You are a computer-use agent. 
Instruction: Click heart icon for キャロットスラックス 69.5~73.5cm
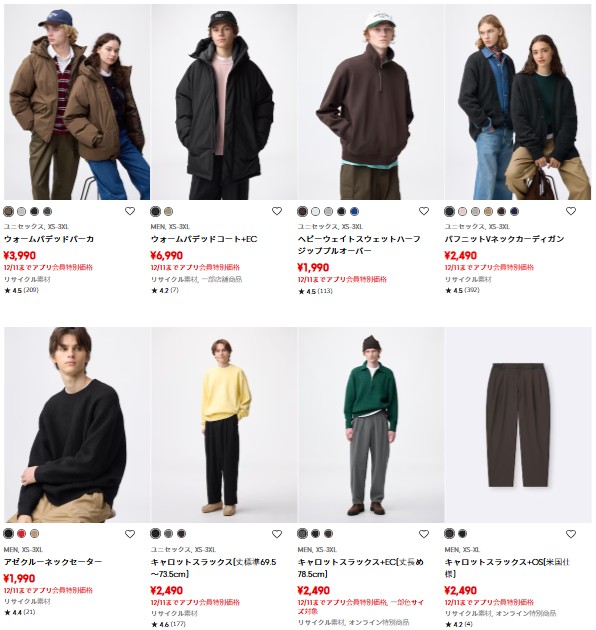click(277, 534)
